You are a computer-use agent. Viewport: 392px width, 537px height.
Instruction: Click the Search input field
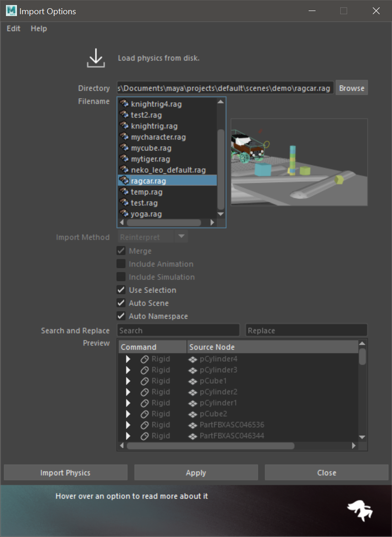pos(178,331)
